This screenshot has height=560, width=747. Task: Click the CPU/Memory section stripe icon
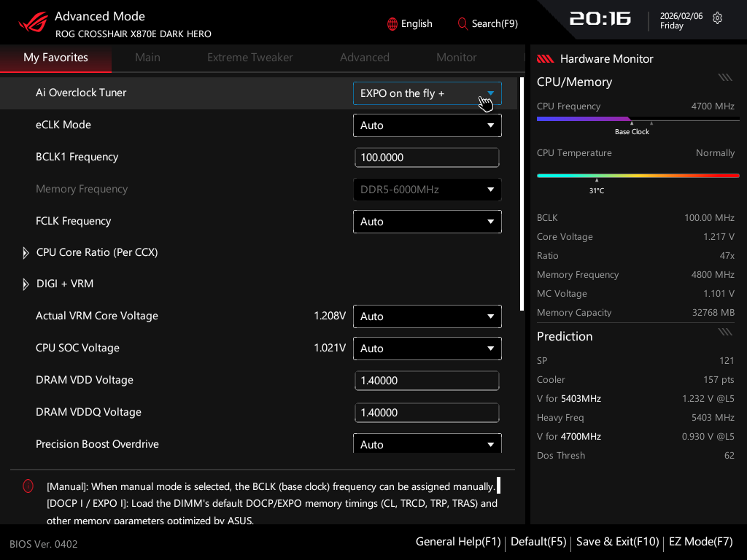tap(724, 77)
